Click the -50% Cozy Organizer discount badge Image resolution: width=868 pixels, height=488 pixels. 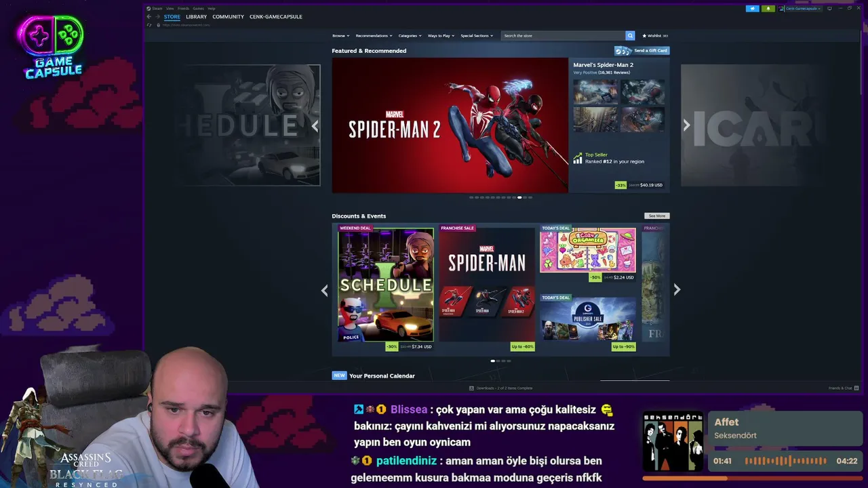click(x=595, y=277)
